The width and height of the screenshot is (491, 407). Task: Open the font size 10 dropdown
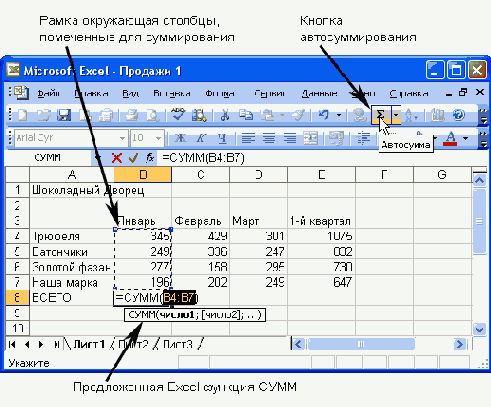point(158,138)
